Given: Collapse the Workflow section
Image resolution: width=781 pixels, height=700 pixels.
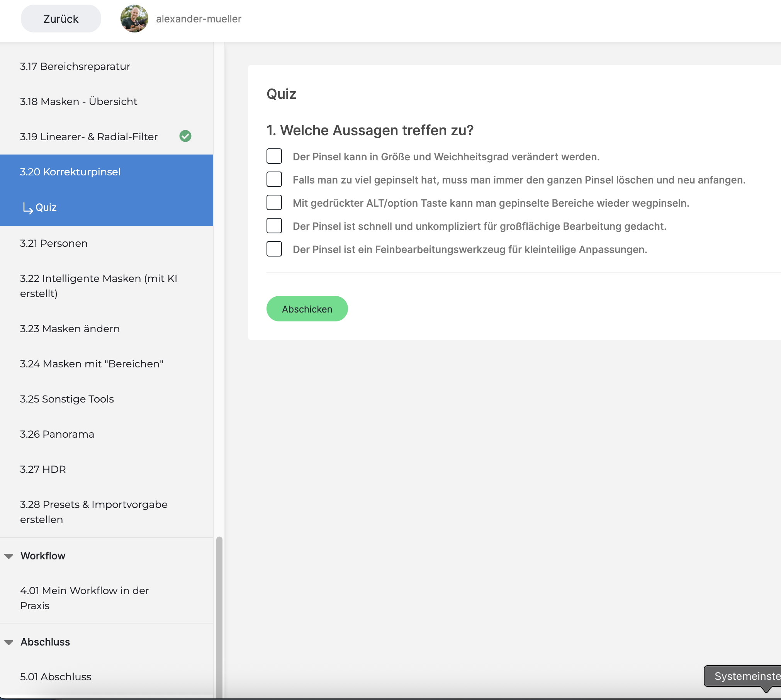Looking at the screenshot, I should [9, 556].
